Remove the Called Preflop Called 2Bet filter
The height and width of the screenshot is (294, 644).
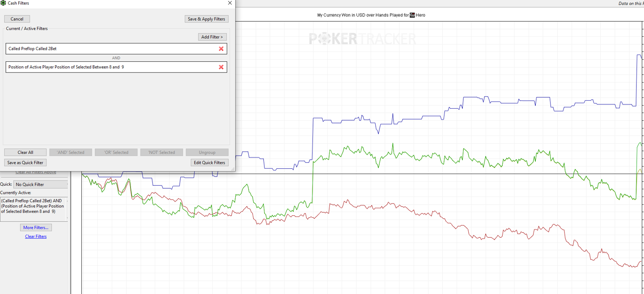221,49
